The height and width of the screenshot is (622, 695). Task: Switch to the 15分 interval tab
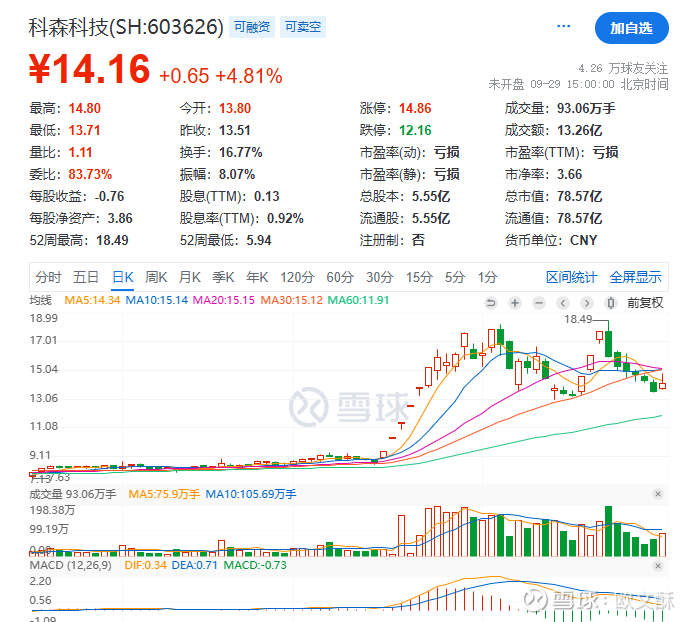pyautogui.click(x=419, y=277)
